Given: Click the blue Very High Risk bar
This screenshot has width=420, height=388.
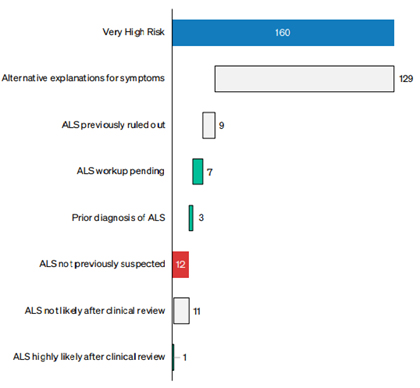Looking at the screenshot, I should 283,33.
